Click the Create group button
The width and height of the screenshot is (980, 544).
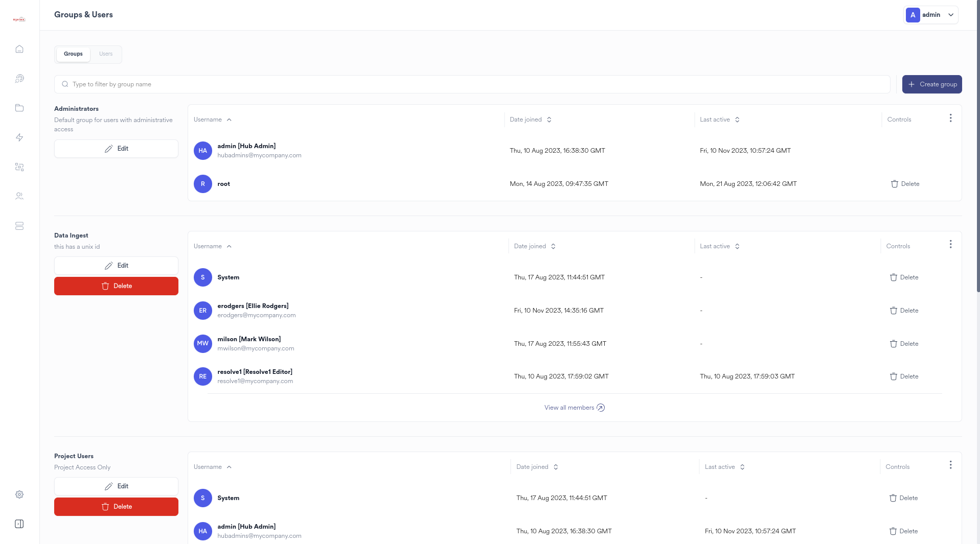click(x=931, y=84)
